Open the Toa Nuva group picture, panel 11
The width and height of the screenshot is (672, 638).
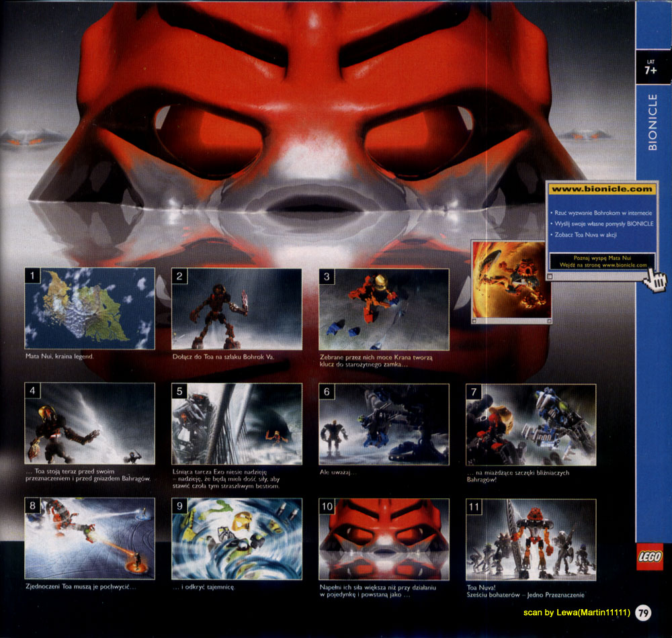tap(531, 539)
